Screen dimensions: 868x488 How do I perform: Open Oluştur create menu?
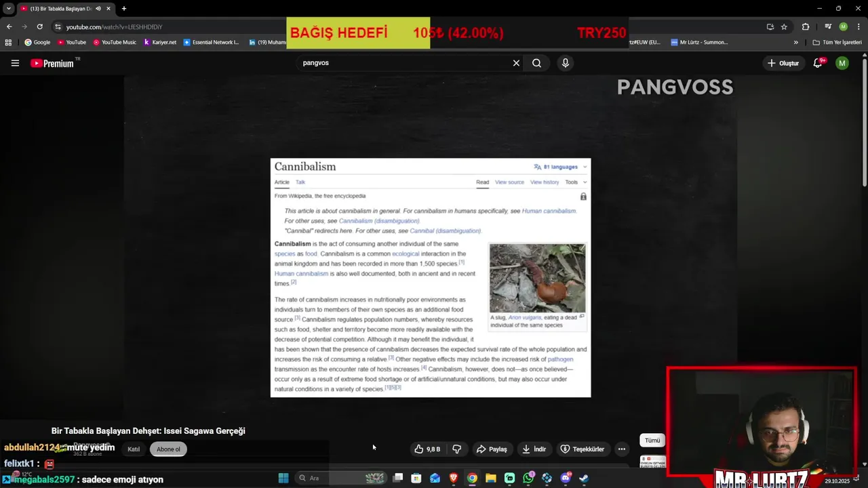coord(783,63)
